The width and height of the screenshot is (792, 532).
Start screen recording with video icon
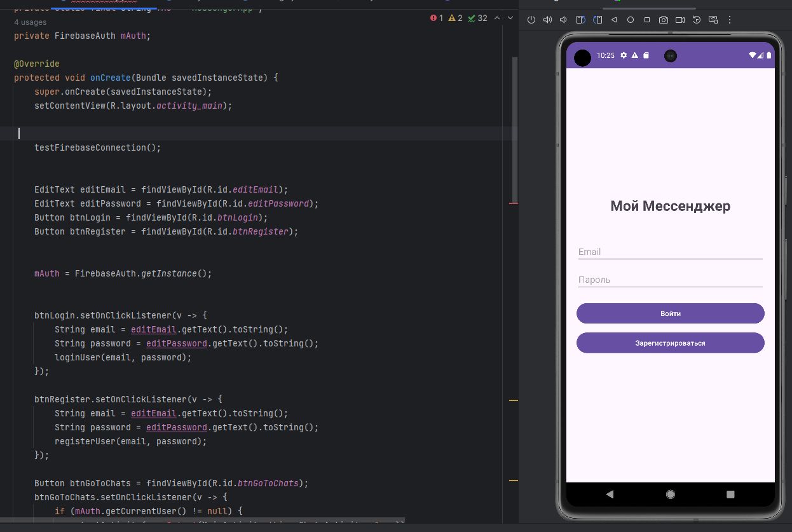click(x=680, y=20)
